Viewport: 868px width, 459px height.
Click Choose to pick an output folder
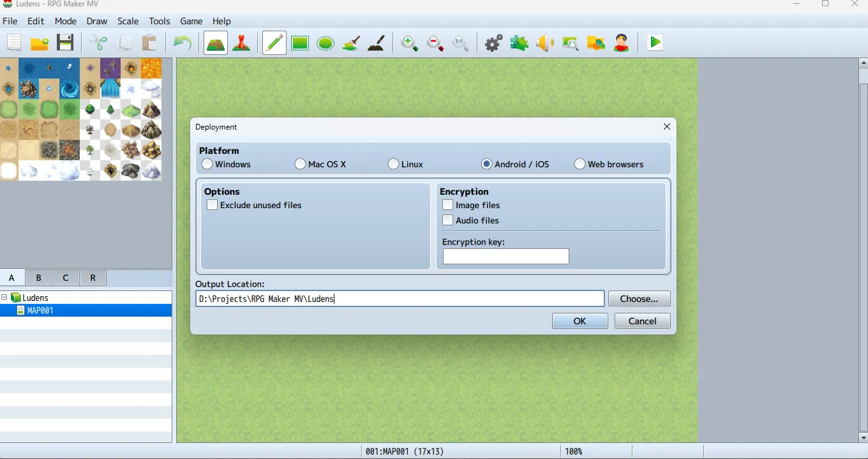pos(639,298)
